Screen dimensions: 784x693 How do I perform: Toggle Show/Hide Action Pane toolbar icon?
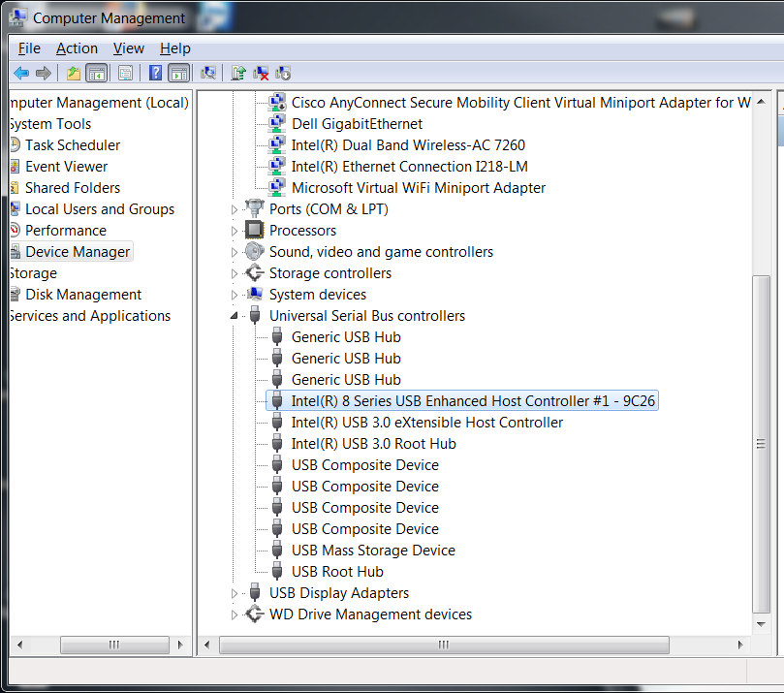[179, 74]
